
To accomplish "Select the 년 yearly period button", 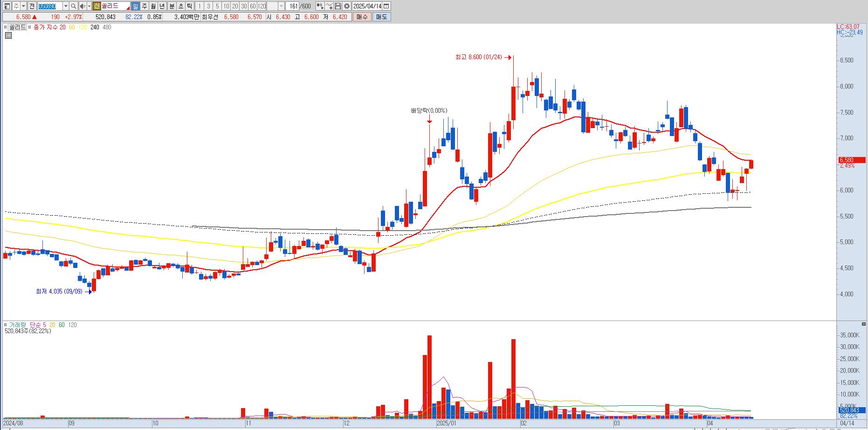I will [x=162, y=6].
